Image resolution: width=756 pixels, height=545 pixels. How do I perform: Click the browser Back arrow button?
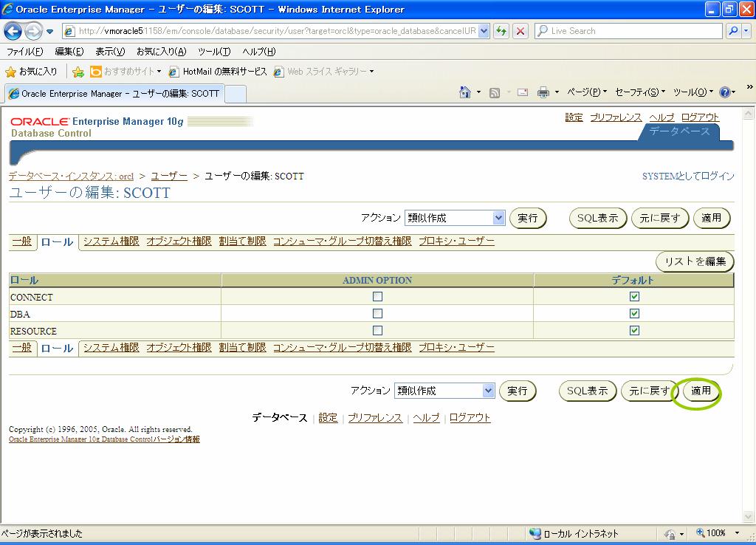pos(13,31)
